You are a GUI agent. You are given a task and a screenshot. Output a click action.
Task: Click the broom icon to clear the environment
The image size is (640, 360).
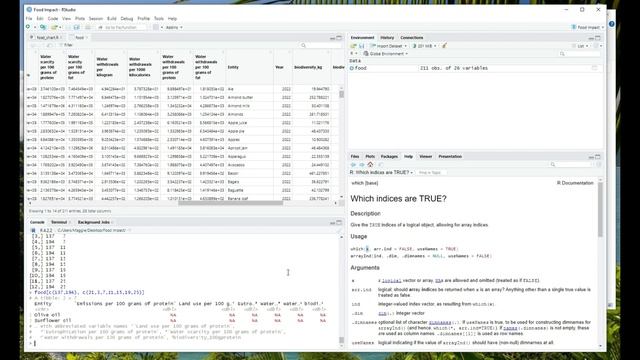coord(444,46)
